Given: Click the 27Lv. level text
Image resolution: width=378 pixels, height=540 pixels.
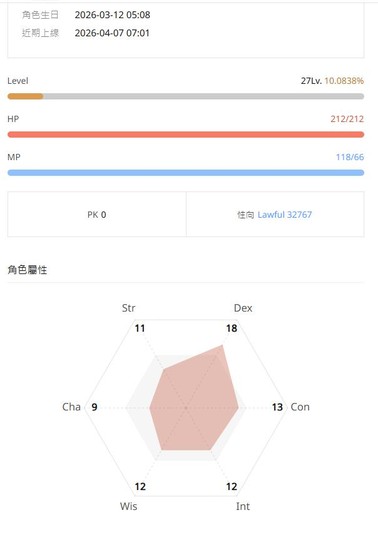Looking at the screenshot, I should tap(311, 81).
